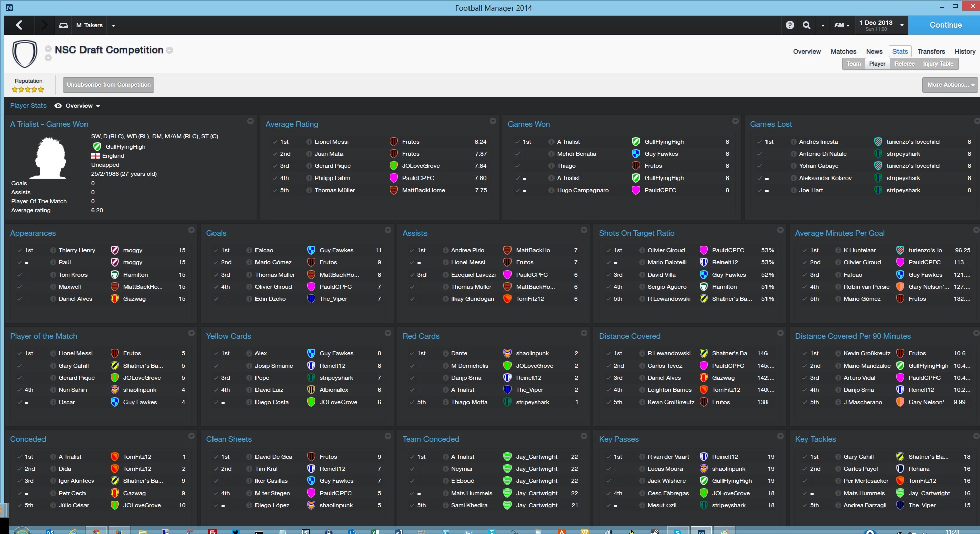Open the Thierry Henry player link

click(x=77, y=250)
